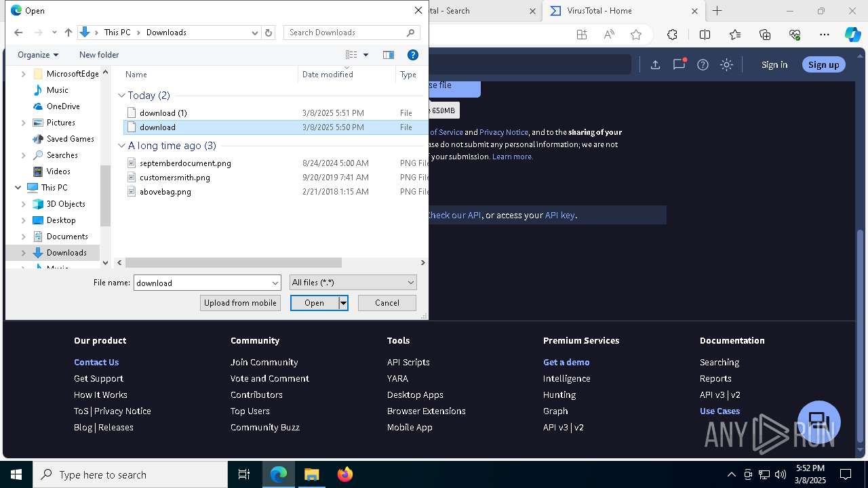Open Edge Favorites list icon
This screenshot has height=488, width=868.
(735, 35)
